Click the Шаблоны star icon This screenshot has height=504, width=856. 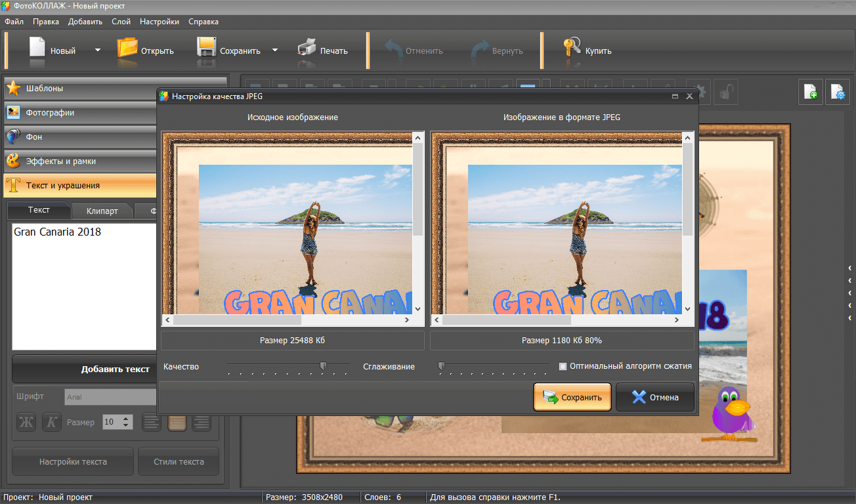coord(13,89)
